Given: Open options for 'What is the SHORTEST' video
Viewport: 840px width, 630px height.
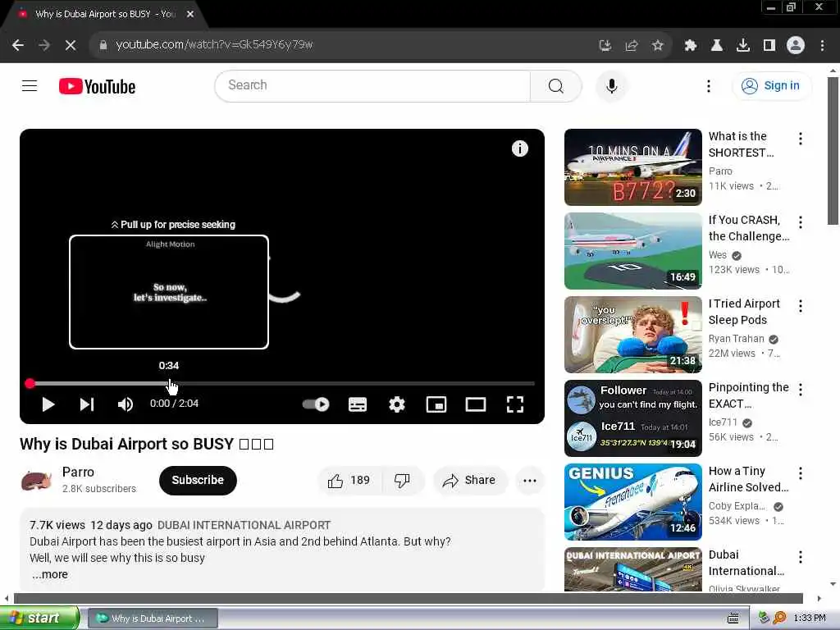Looking at the screenshot, I should (x=801, y=139).
